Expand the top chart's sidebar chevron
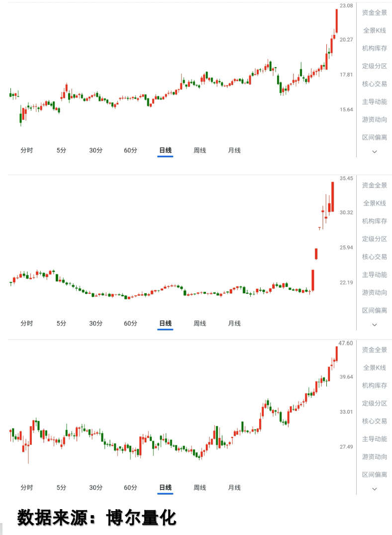392x535 pixels. point(375,152)
